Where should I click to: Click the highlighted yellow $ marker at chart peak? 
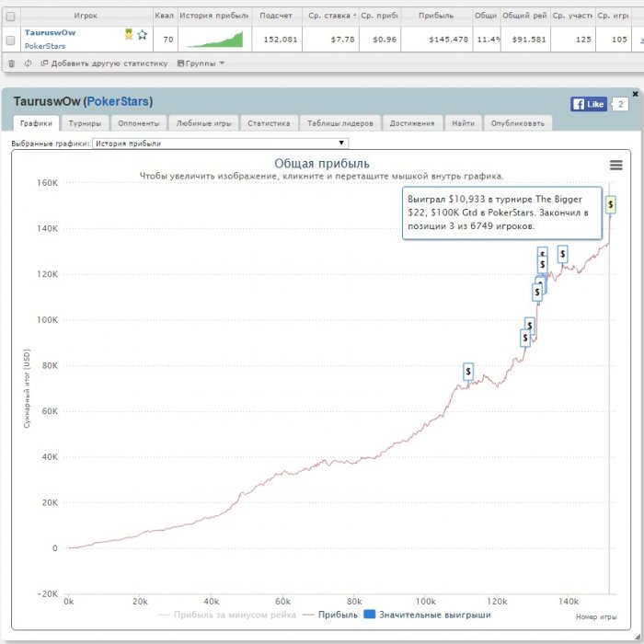[x=610, y=204]
